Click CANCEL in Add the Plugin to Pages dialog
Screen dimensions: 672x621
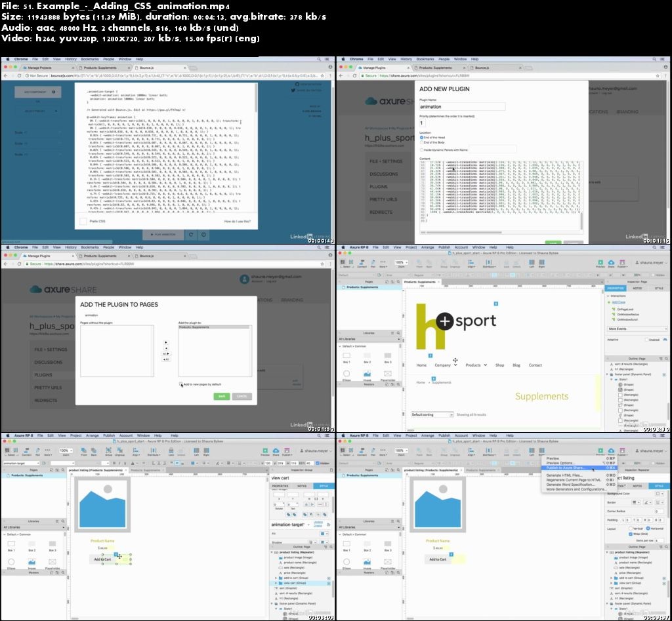(x=241, y=396)
